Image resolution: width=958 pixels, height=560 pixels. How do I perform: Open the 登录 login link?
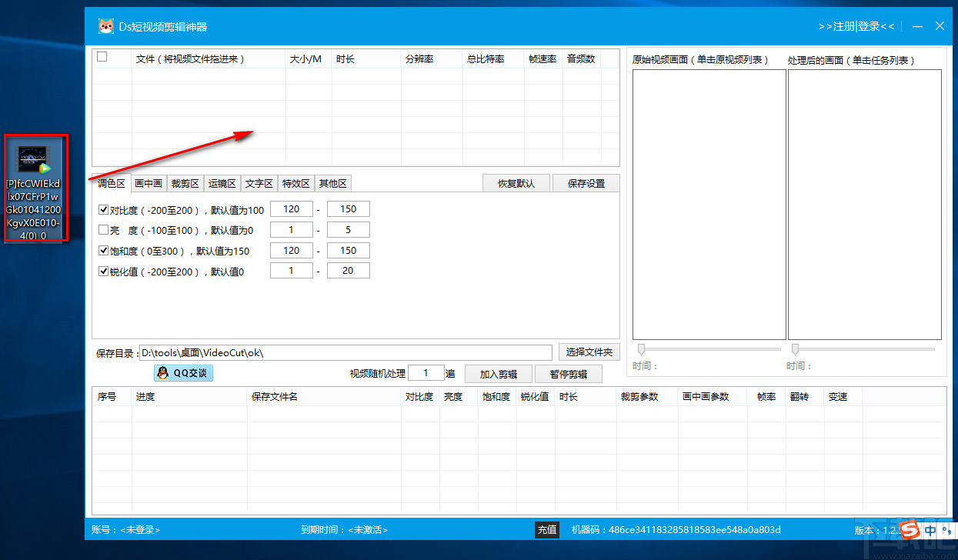click(869, 26)
